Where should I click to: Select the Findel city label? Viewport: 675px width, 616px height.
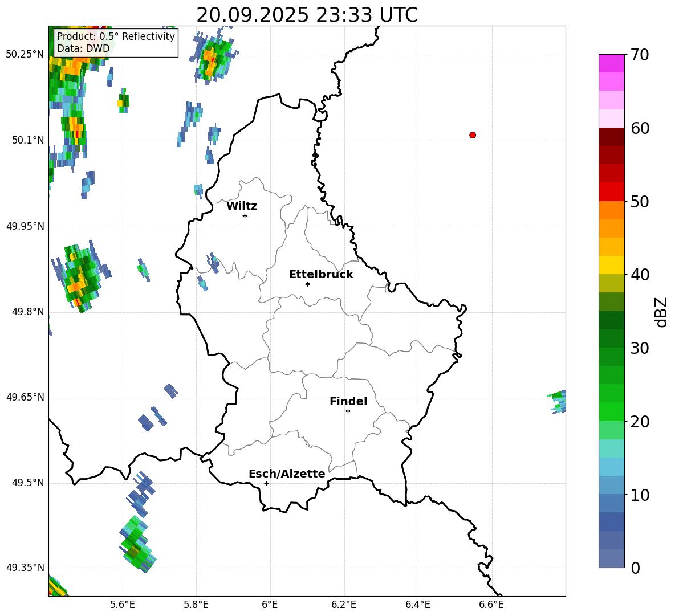pyautogui.click(x=348, y=401)
